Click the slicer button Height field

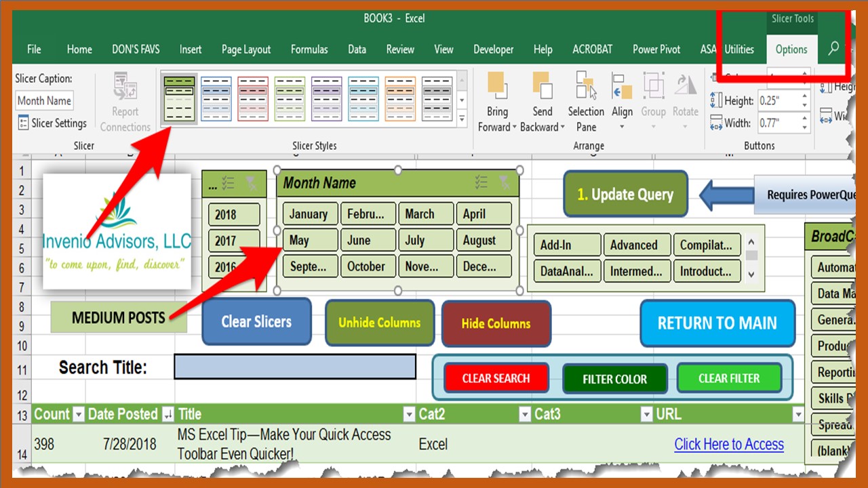(783, 101)
